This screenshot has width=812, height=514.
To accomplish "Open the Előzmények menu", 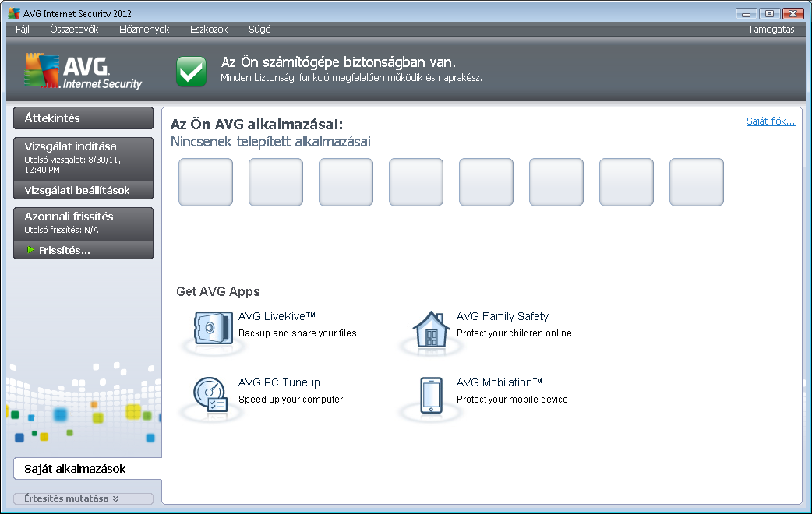I will [x=144, y=30].
